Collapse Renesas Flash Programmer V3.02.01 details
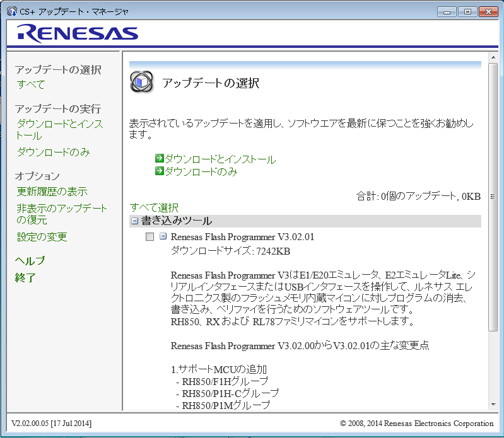504x438 pixels. 163,236
